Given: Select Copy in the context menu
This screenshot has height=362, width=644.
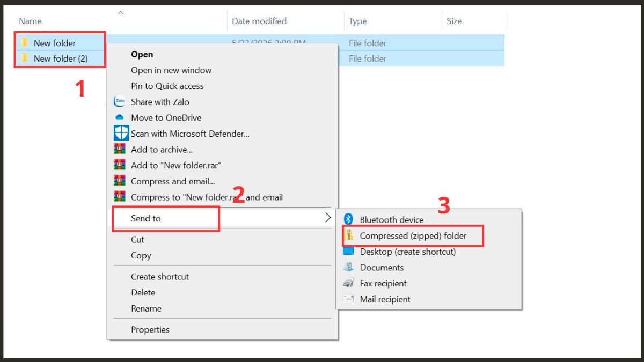Looking at the screenshot, I should coord(141,256).
